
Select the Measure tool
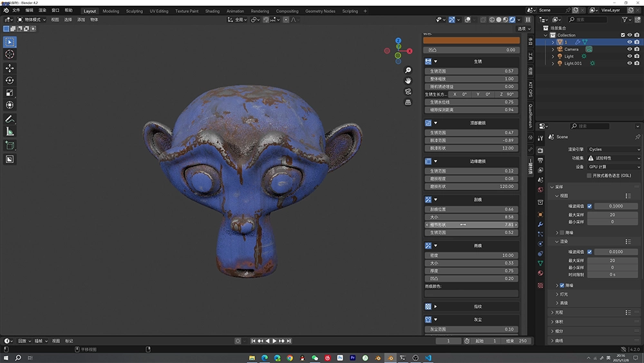click(10, 132)
